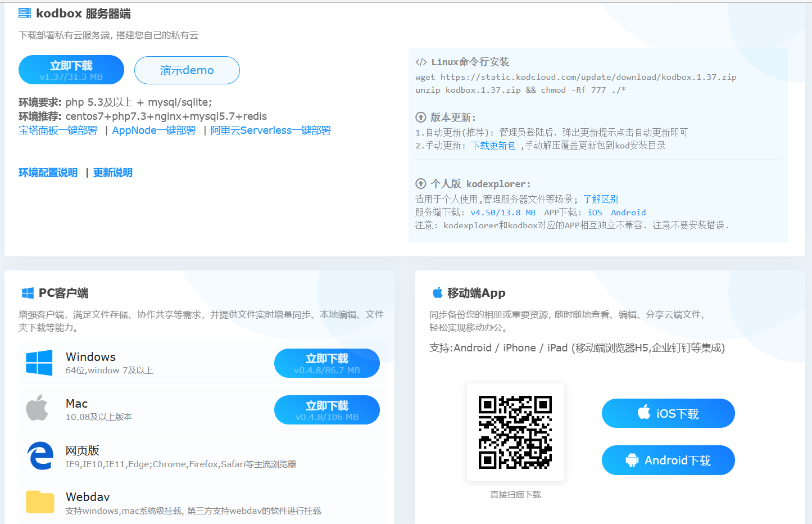Open the AppNode一键部署 link

coord(154,130)
